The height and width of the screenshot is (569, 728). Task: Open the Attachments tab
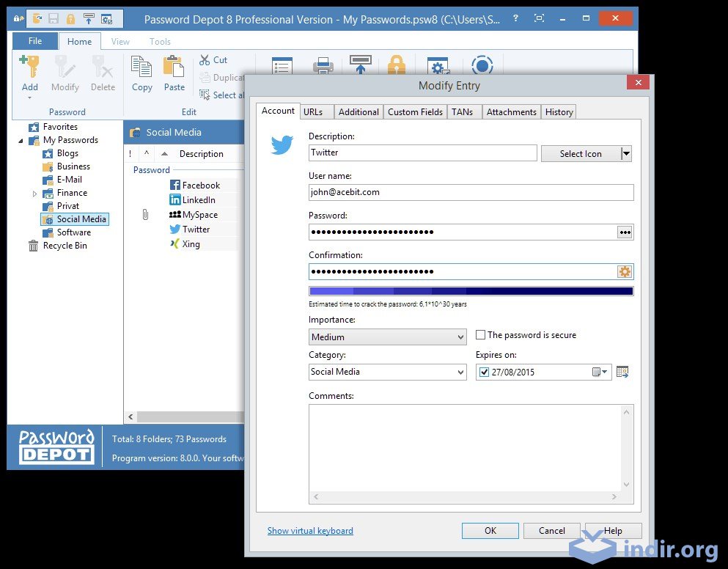click(511, 112)
